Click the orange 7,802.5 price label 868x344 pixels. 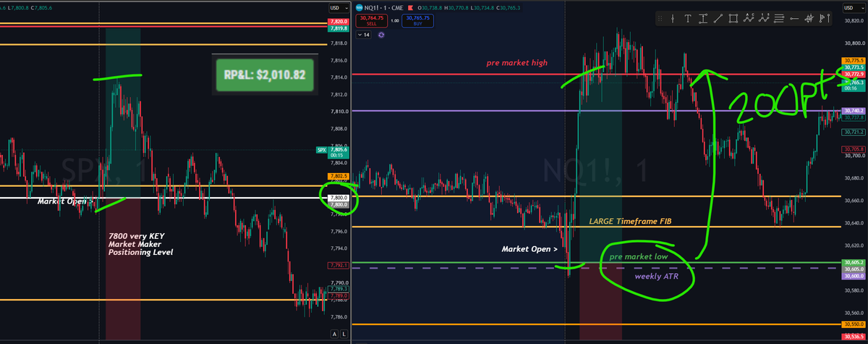(340, 177)
